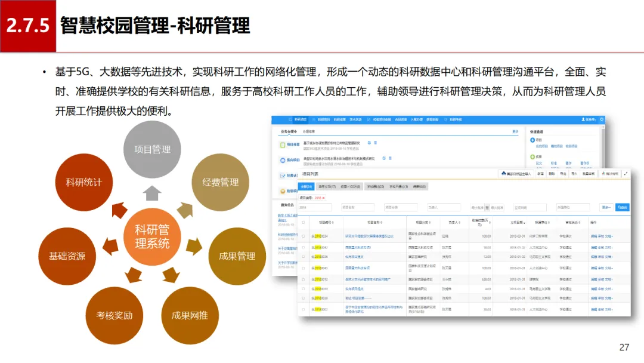This screenshot has height=363, width=644.
Task: Click the back window's vertical scrollbar
Action: [603, 148]
